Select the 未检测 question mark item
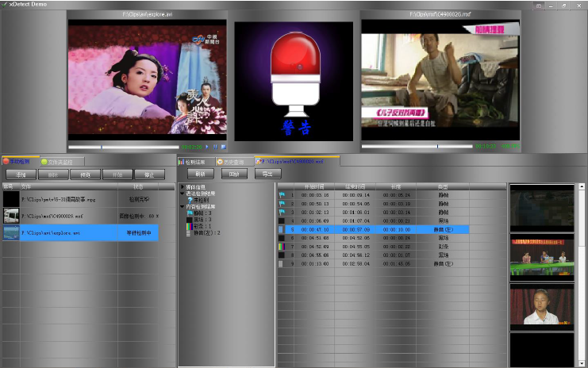This screenshot has height=368, width=588. pos(198,200)
